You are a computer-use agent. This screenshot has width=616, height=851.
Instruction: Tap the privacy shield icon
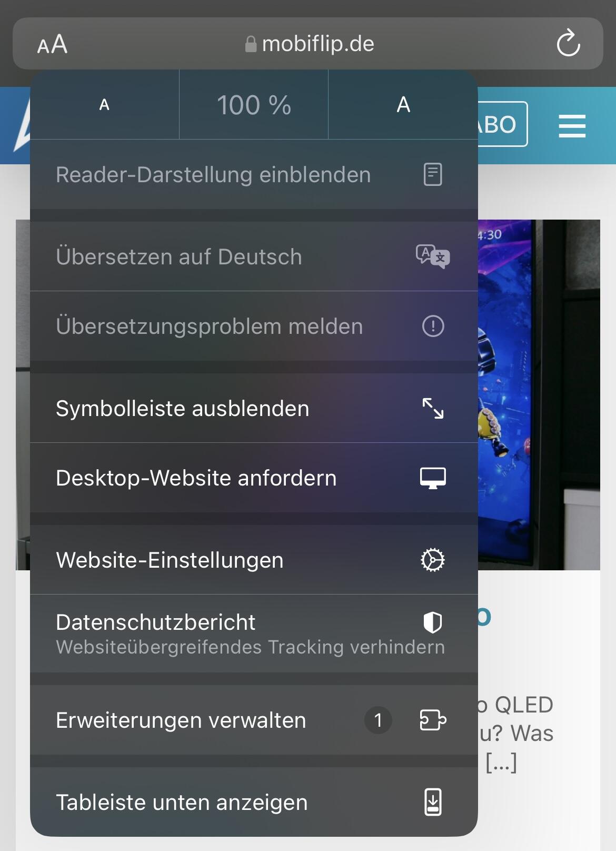[x=433, y=622]
